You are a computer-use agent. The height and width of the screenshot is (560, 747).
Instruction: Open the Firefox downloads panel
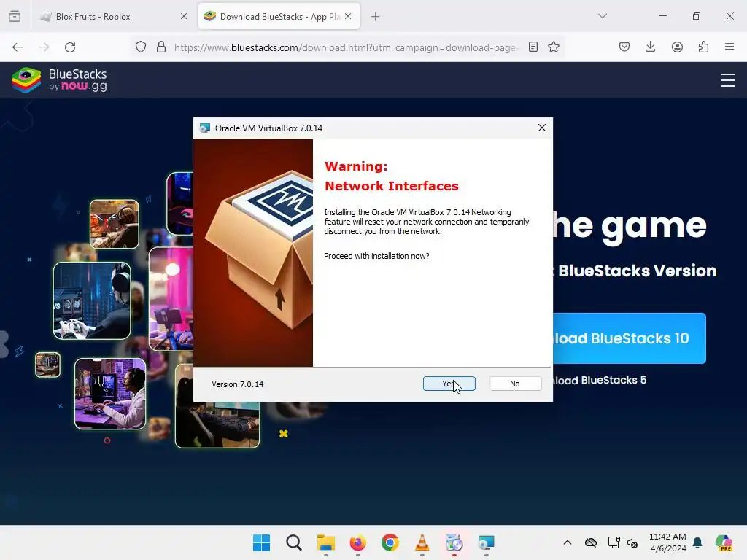click(650, 47)
